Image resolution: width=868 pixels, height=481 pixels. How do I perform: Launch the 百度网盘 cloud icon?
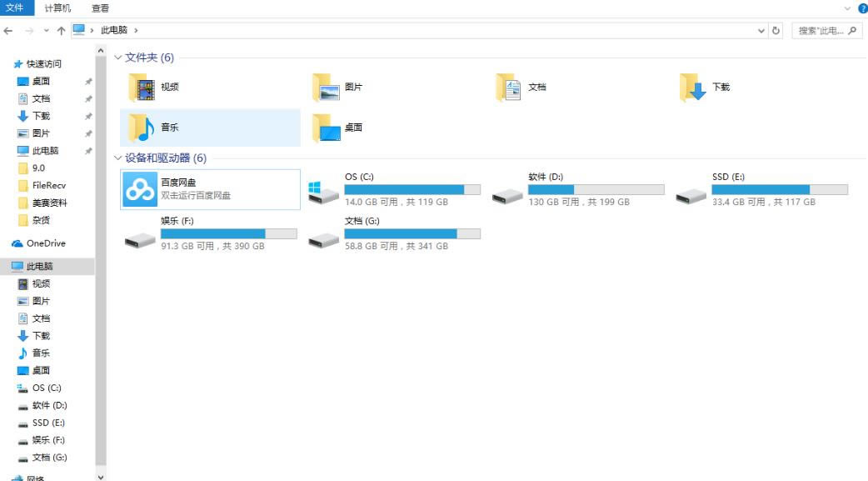pos(140,189)
